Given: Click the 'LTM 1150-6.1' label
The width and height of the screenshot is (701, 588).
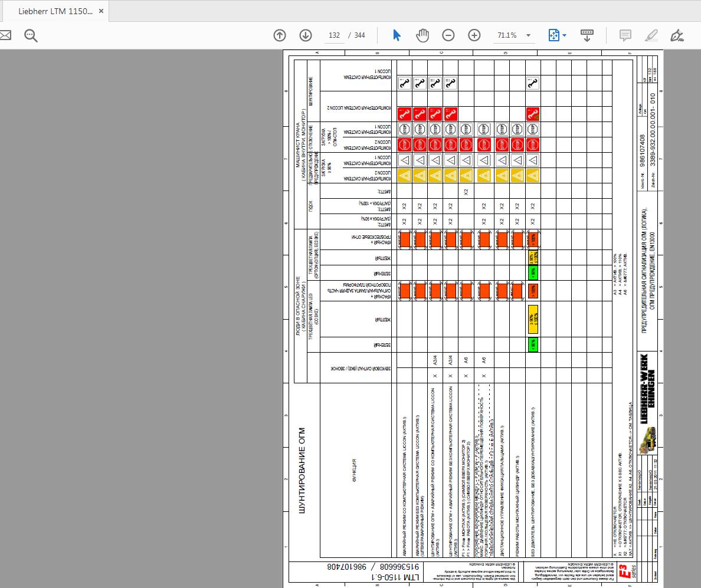Looking at the screenshot, I should point(396,577).
